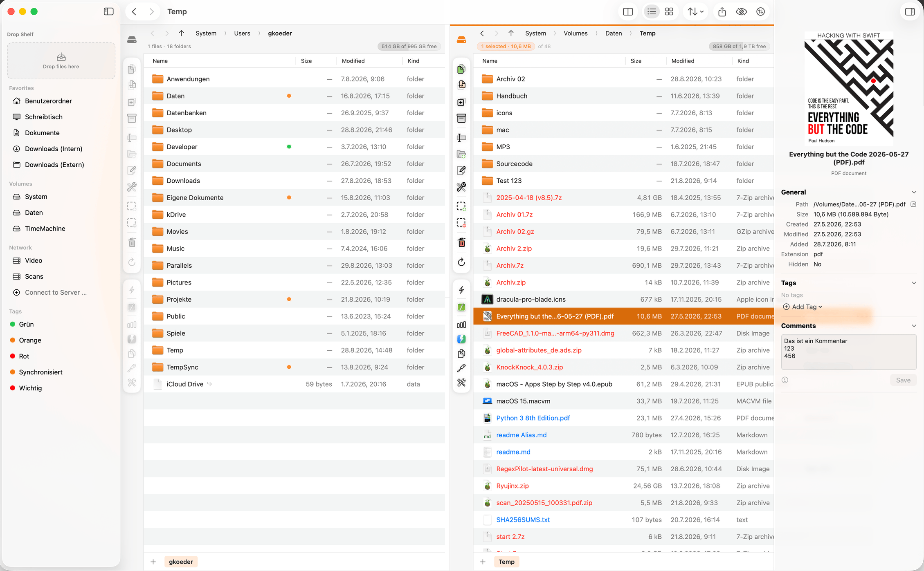Viewport: 924px width, 571px height.
Task: Select TimeMachine volume in sidebar
Action: coord(45,228)
